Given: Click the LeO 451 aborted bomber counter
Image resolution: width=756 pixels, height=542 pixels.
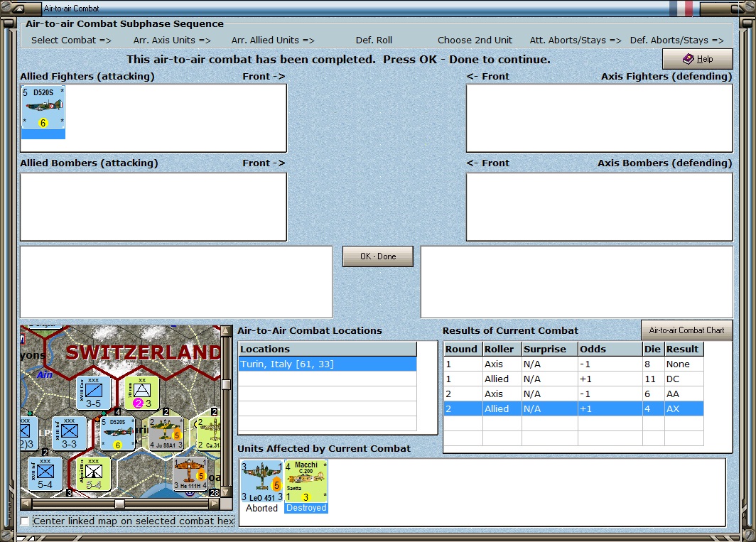Looking at the screenshot, I should (261, 481).
